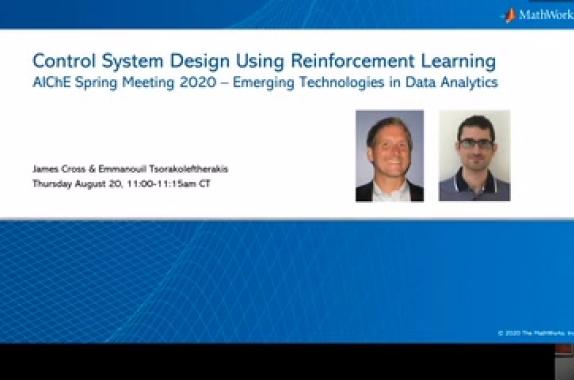Click the word Learning in the title
The image size is (574, 380).
458,61
